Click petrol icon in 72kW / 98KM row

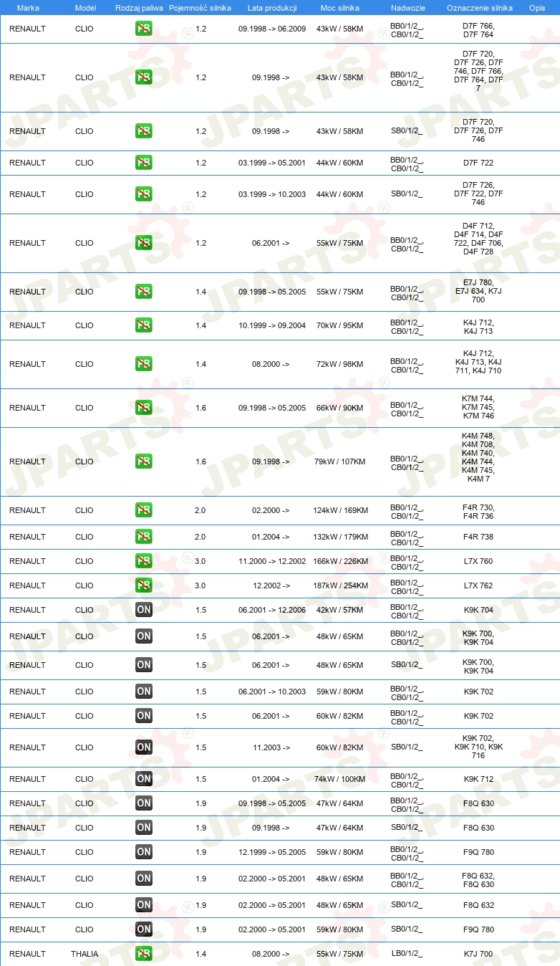(144, 364)
